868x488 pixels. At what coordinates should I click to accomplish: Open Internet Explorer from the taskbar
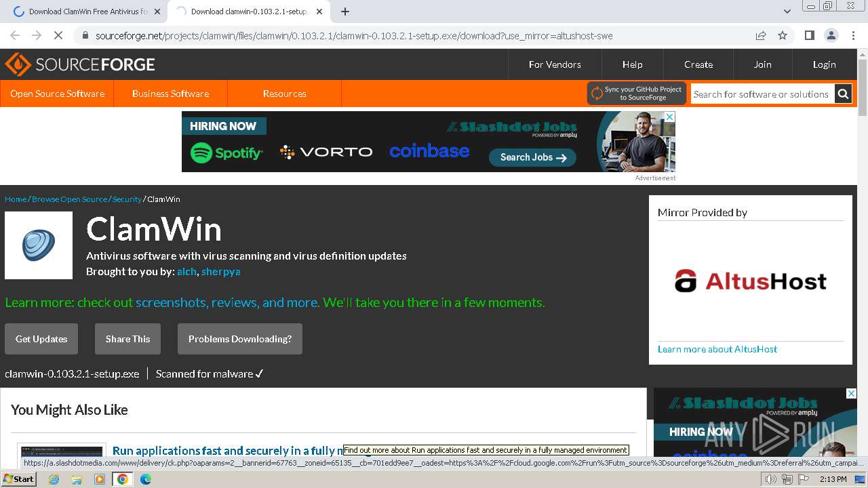(54, 479)
